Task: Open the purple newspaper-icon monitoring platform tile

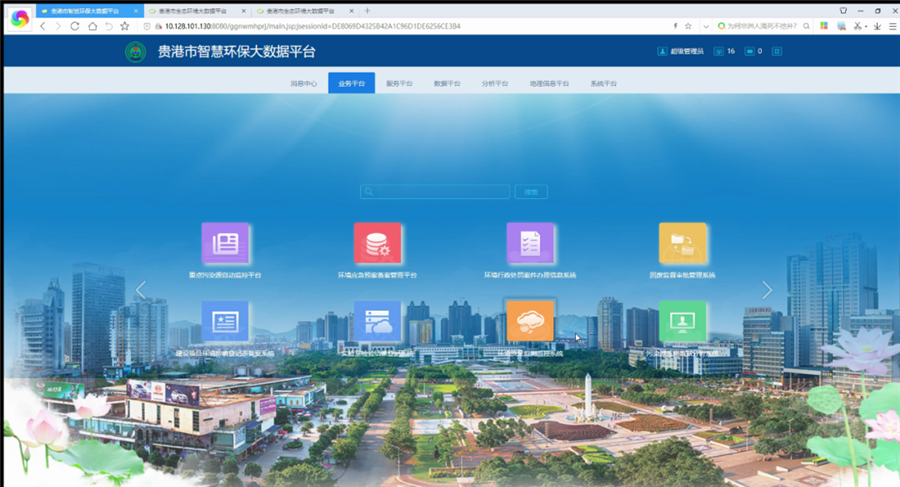Action: click(x=225, y=243)
